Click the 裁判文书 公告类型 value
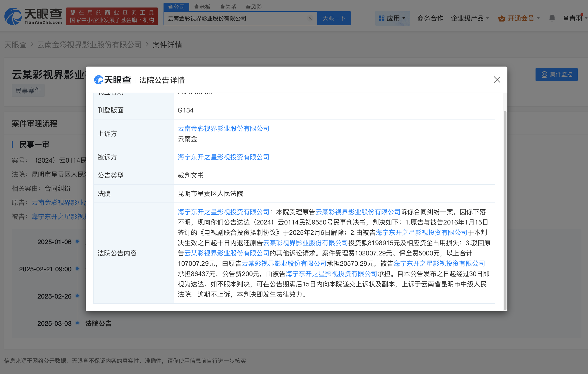The height and width of the screenshot is (374, 588). (x=191, y=175)
